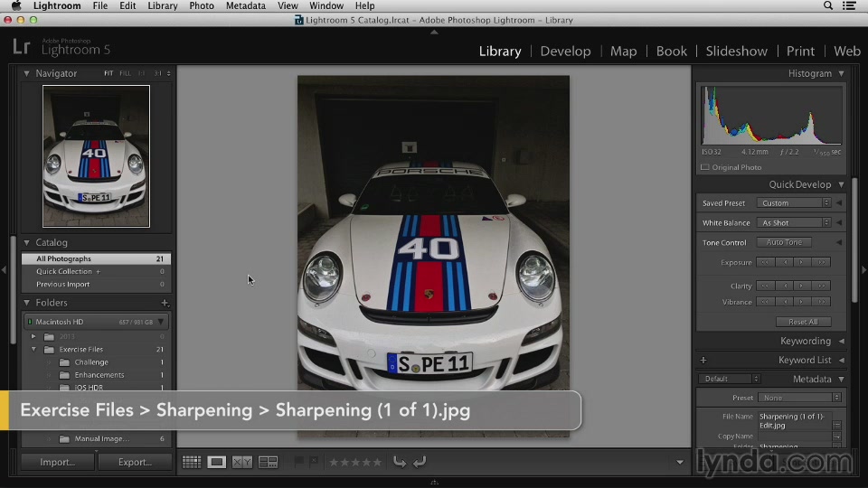Image resolution: width=868 pixels, height=488 pixels.
Task: Collapse the Histogram panel
Action: point(842,73)
